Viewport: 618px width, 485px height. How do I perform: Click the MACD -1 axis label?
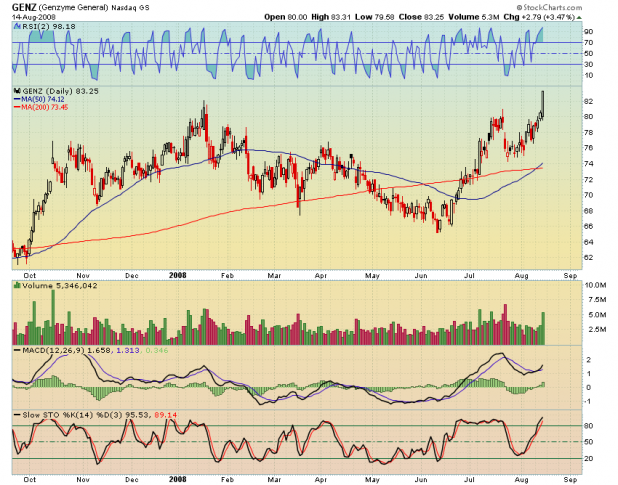588,401
